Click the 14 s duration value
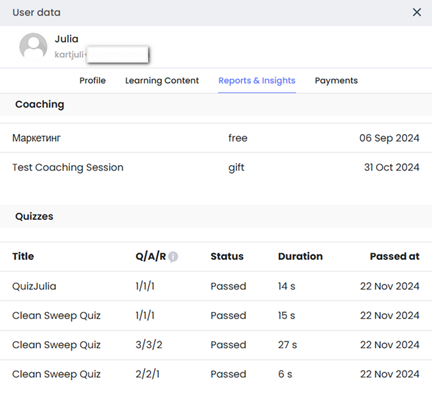This screenshot has width=432, height=395. [287, 286]
